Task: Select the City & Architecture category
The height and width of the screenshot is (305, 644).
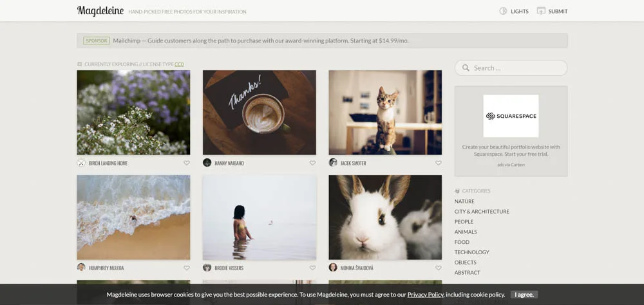Action: (482, 212)
